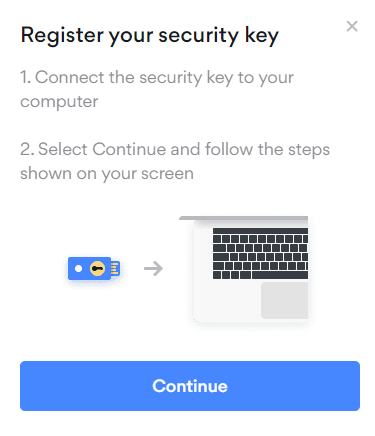Click the spacebar on the laptop keyboard

280,275
